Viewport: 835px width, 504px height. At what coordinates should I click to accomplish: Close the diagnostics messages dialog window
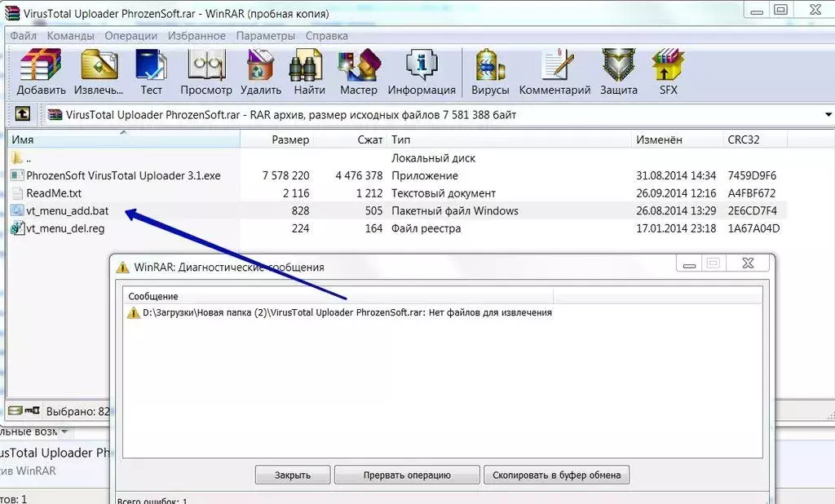click(748, 263)
